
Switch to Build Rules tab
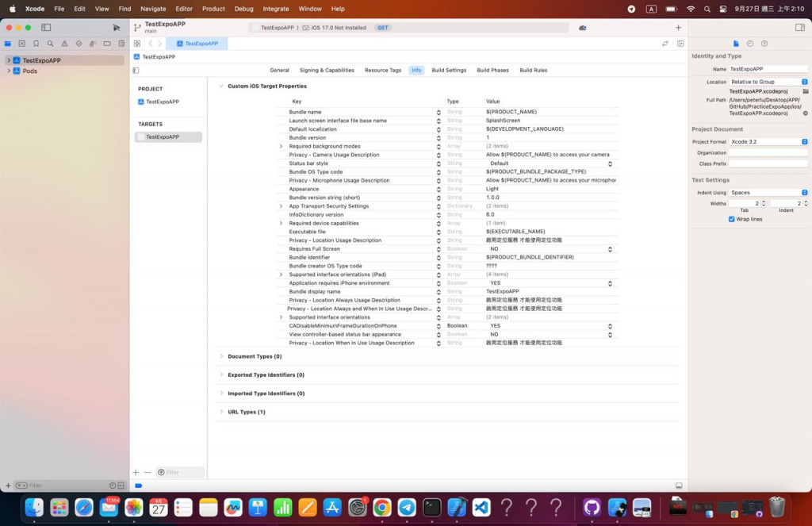[x=534, y=70]
